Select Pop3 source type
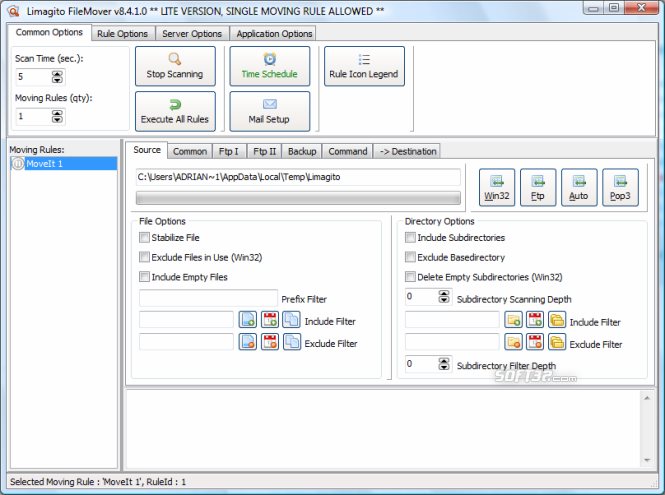This screenshot has width=665, height=495. (620, 187)
